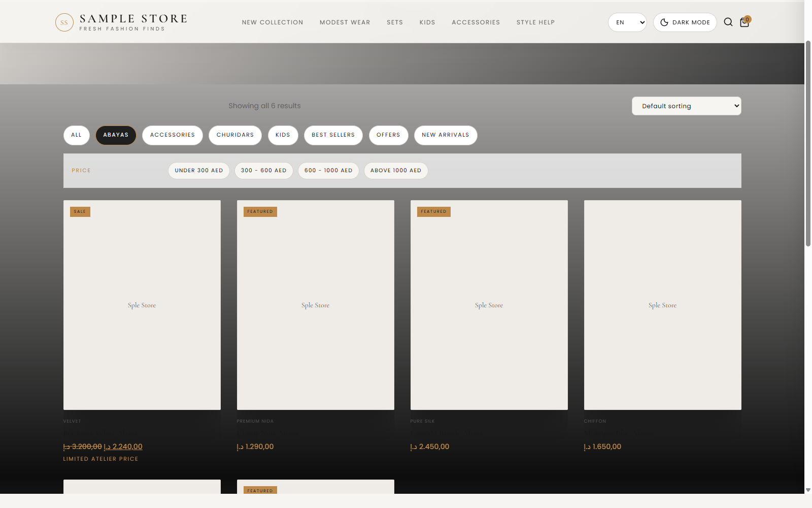The width and height of the screenshot is (812, 508).
Task: Open the Premium Nida product thumbnail
Action: pos(316,305)
